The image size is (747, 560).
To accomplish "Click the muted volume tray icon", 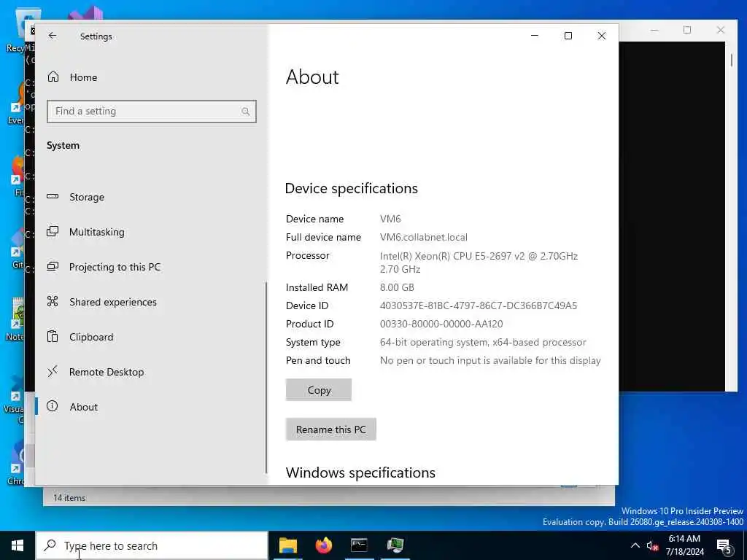I will 653,546.
